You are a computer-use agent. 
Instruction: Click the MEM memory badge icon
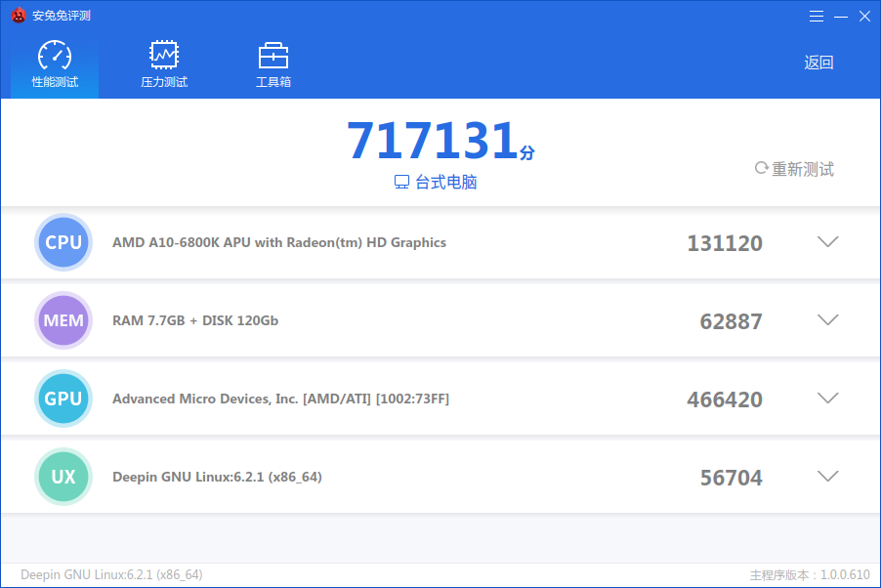(63, 319)
